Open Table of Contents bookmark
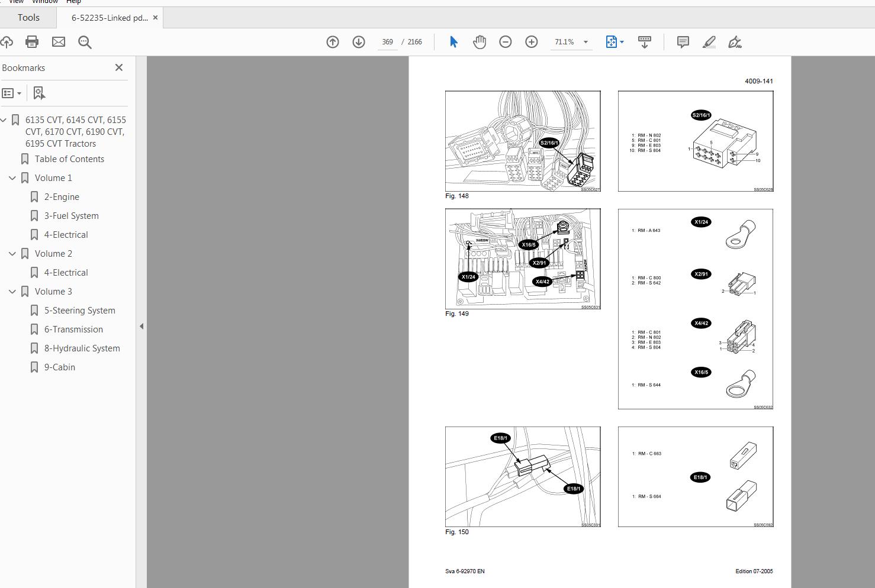 [x=69, y=159]
